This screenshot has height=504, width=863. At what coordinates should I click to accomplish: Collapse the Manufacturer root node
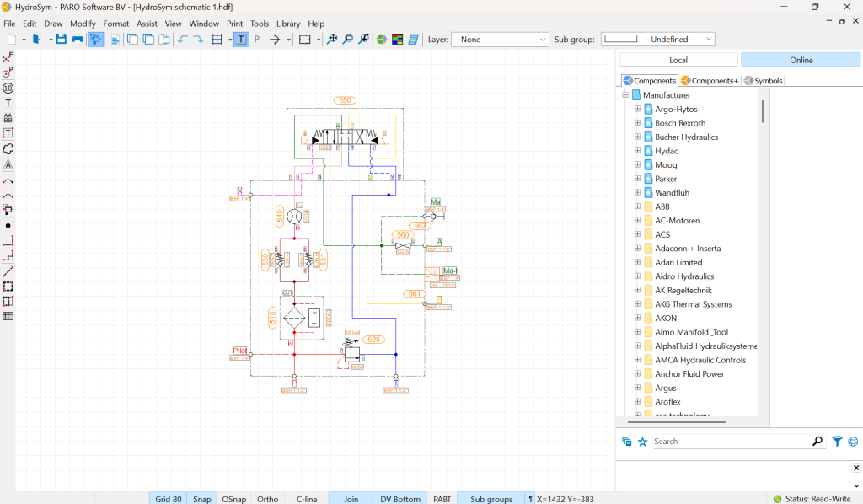click(x=625, y=94)
